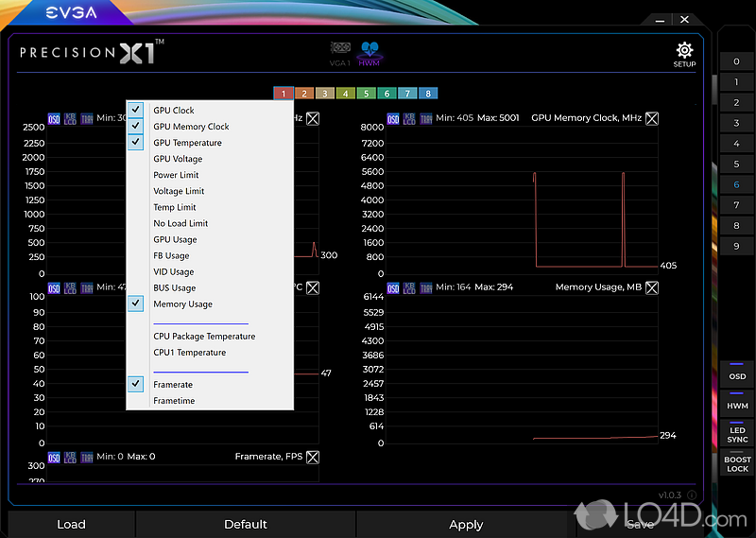
Task: Enable Frametime in the graph list
Action: 174,401
